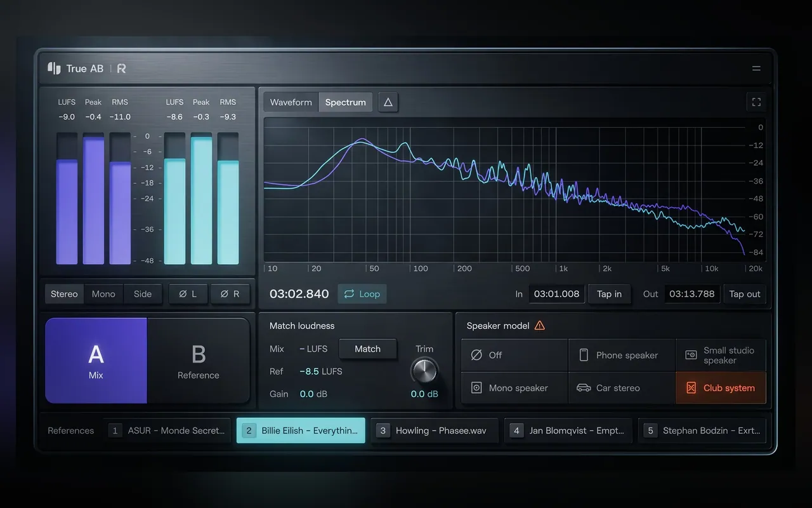The height and width of the screenshot is (508, 812).
Task: Click the Trim knob
Action: click(424, 371)
